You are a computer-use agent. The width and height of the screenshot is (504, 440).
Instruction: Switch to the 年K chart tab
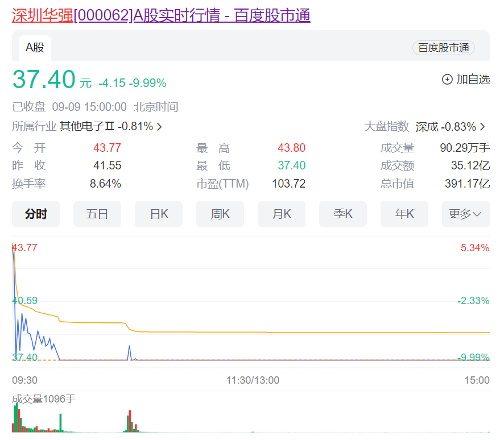tap(404, 214)
